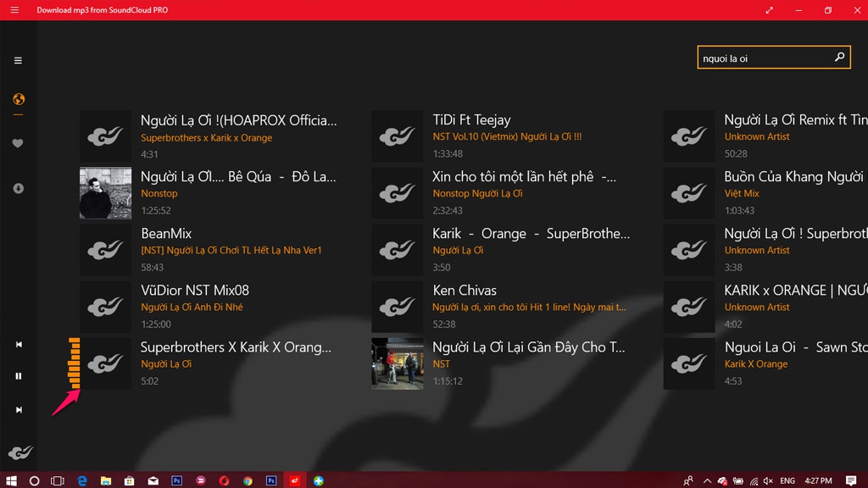Select Người Lạ Ơi Remix ft track
The height and width of the screenshot is (488, 868).
[796, 119]
